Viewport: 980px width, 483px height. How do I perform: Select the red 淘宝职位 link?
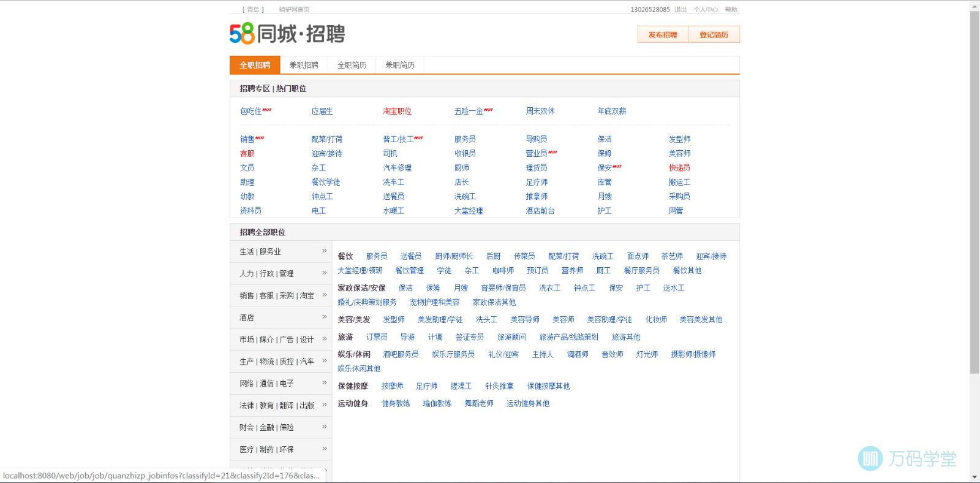coord(397,111)
